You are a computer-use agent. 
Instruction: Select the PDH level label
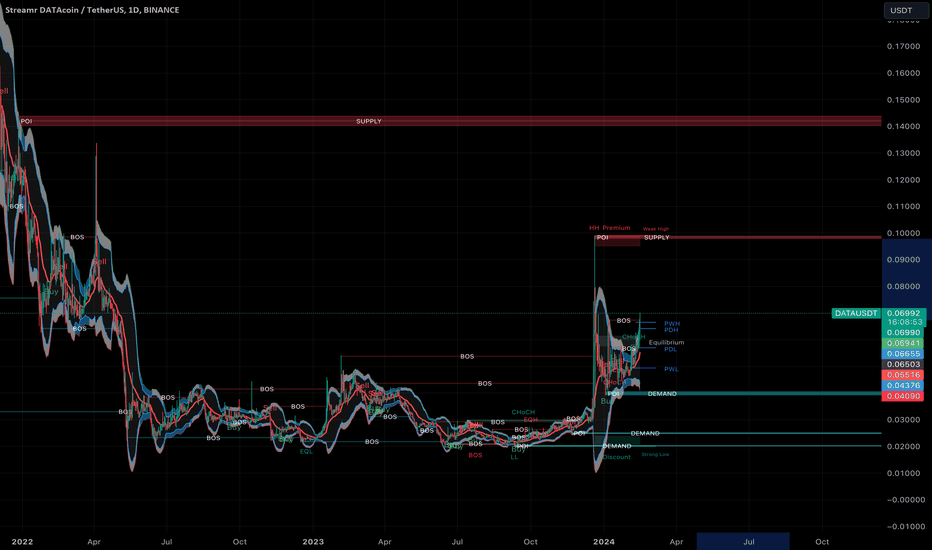tap(671, 330)
